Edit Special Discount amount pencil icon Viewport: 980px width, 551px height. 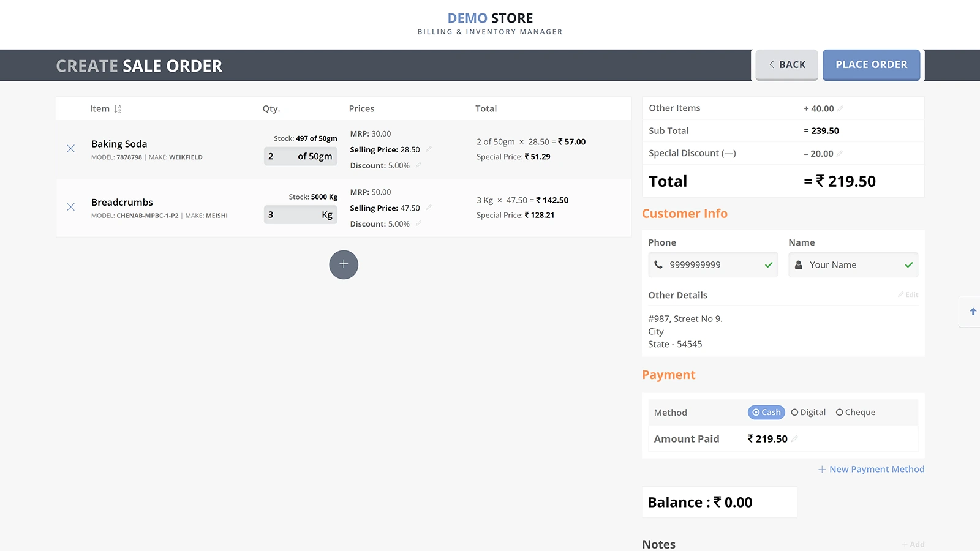[x=840, y=154]
